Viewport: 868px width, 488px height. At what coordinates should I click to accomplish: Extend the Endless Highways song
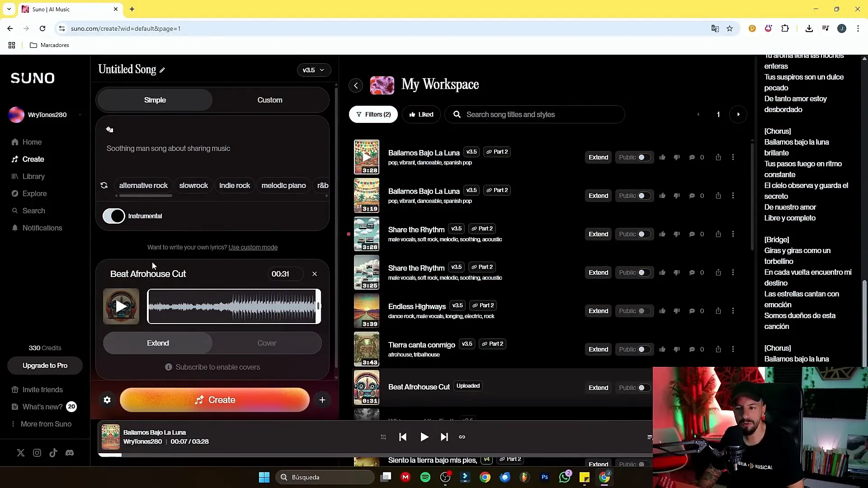(x=598, y=311)
